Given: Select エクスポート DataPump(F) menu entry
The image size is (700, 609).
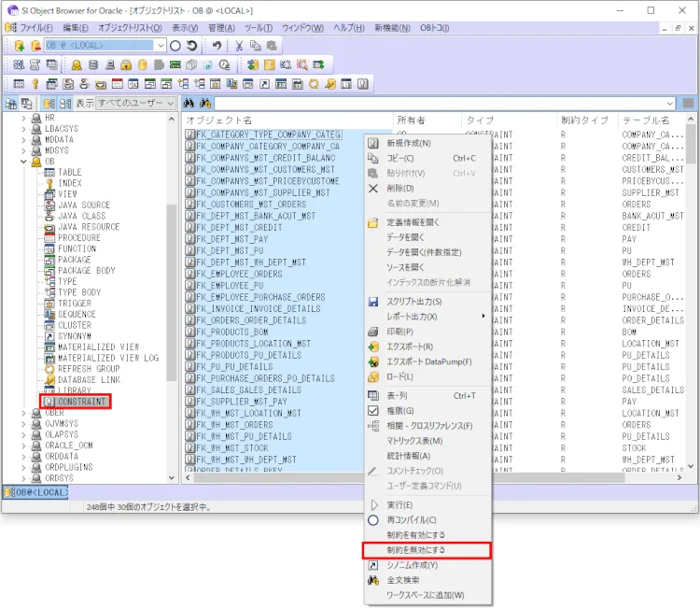Looking at the screenshot, I should pos(429,361).
